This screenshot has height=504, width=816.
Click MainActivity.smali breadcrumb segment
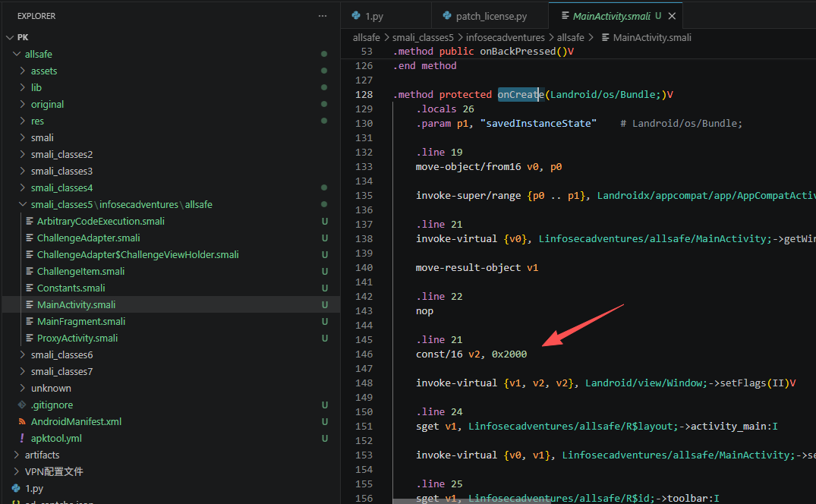(652, 37)
